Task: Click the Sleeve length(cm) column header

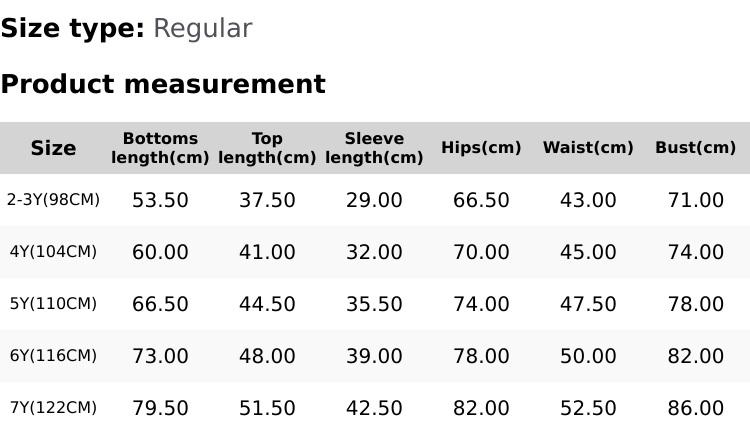Action: 374,148
